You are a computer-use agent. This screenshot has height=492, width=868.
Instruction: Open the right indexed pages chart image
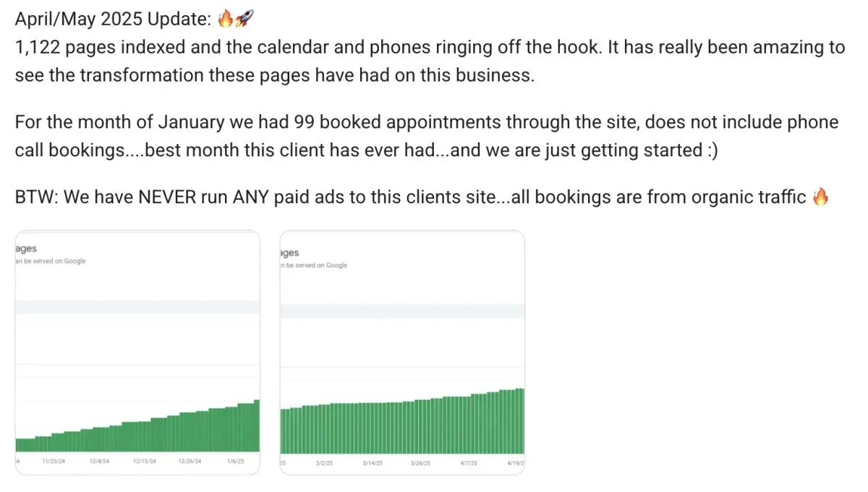coord(402,352)
